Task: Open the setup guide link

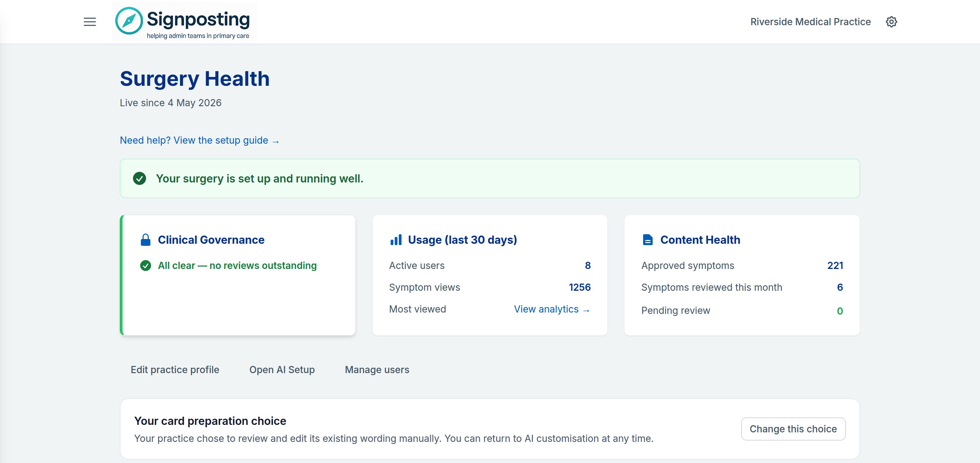Action: pyautogui.click(x=199, y=141)
